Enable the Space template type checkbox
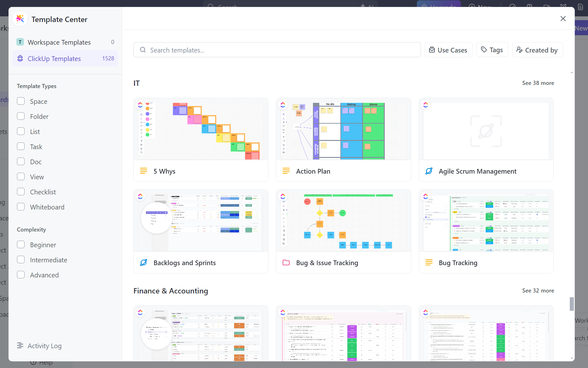This screenshot has width=588, height=368. (x=21, y=101)
